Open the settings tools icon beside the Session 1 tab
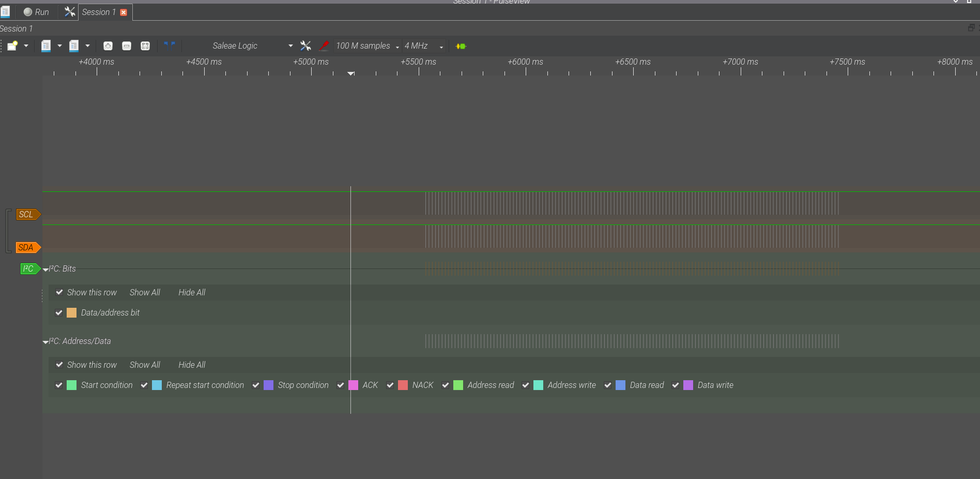 coord(69,12)
